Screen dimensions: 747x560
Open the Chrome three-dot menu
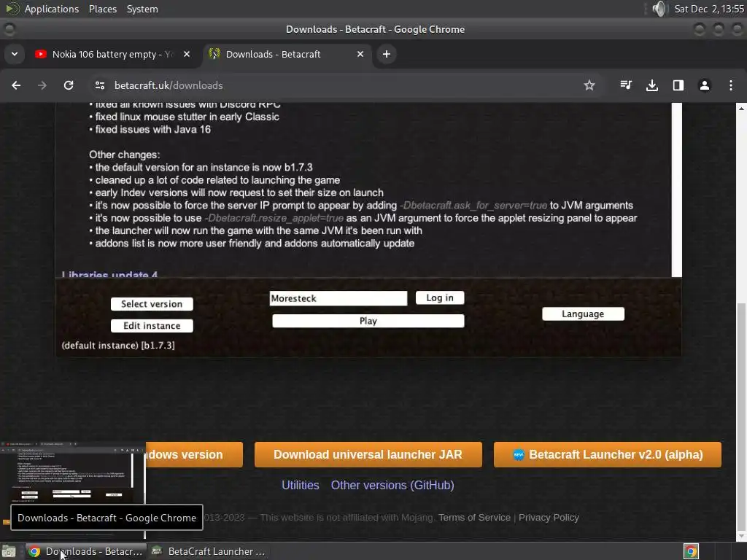[x=731, y=85]
